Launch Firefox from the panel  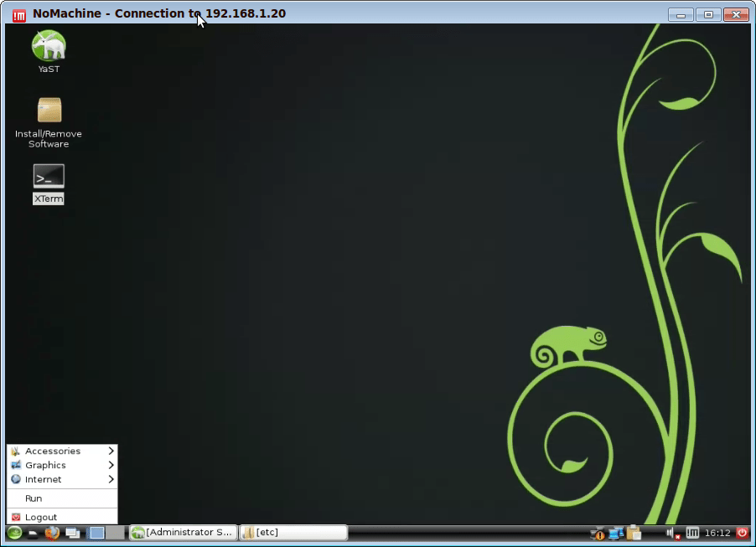(52, 533)
